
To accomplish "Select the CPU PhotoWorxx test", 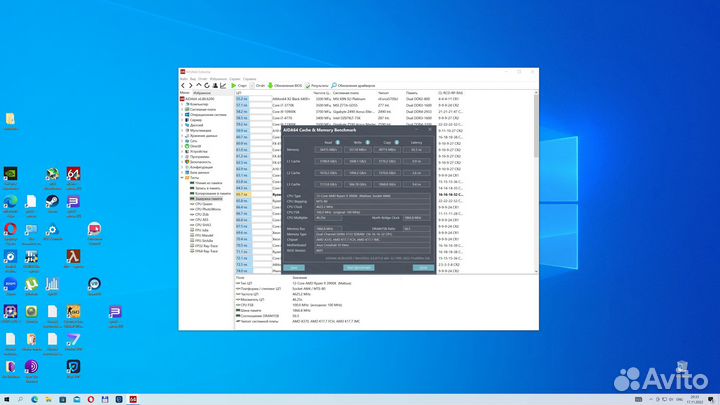I will coord(208,209).
